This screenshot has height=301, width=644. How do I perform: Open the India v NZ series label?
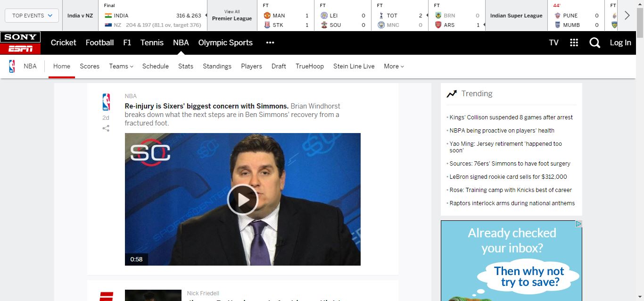pyautogui.click(x=80, y=16)
